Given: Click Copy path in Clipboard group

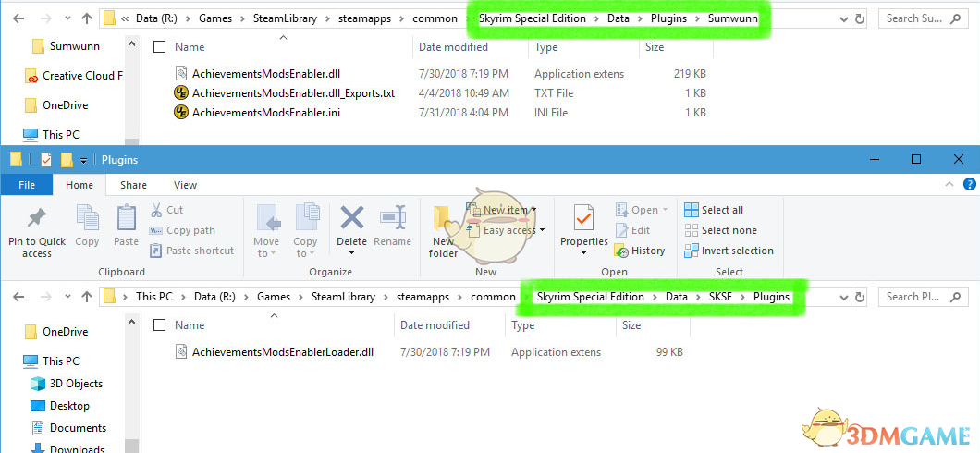Looking at the screenshot, I should coord(182,230).
